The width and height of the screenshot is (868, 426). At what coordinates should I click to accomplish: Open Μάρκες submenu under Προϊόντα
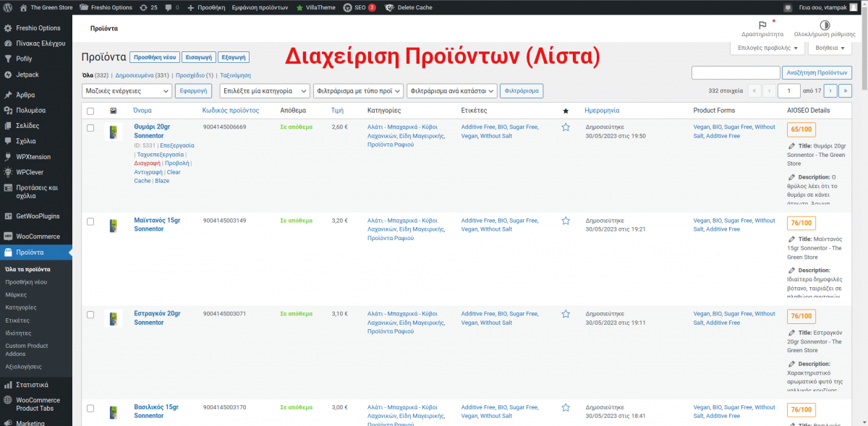tap(16, 294)
